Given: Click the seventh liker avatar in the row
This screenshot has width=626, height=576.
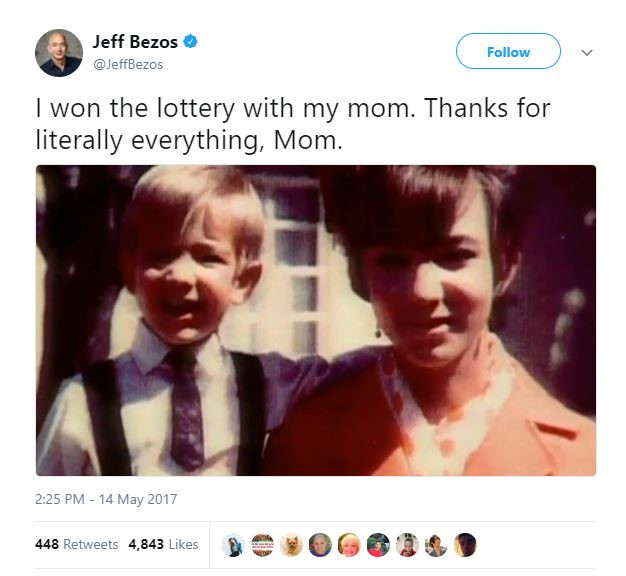Looking at the screenshot, I should (407, 544).
